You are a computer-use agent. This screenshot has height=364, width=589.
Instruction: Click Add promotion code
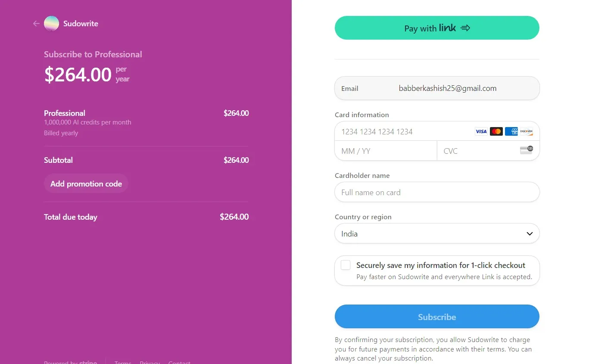tap(86, 184)
